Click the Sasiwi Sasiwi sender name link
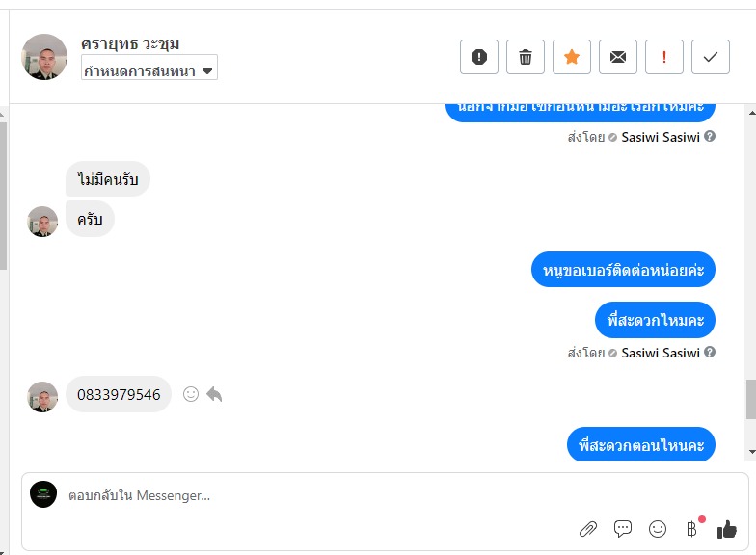The image size is (756, 555). click(x=661, y=353)
